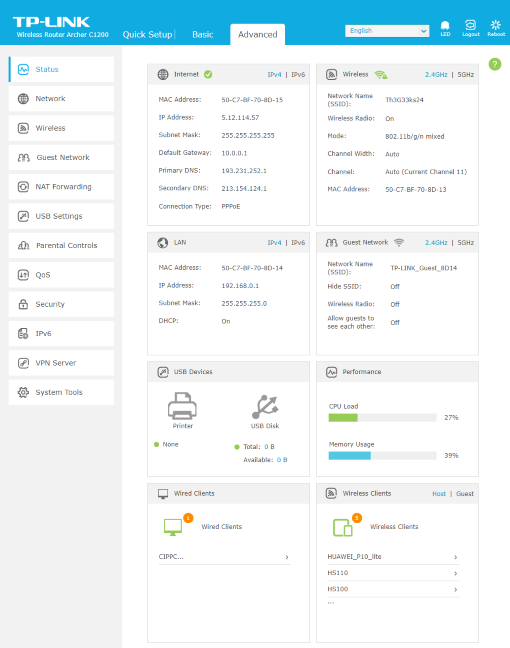Switch Wireless panel to 5GHz
The image size is (510, 648).
click(x=465, y=74)
